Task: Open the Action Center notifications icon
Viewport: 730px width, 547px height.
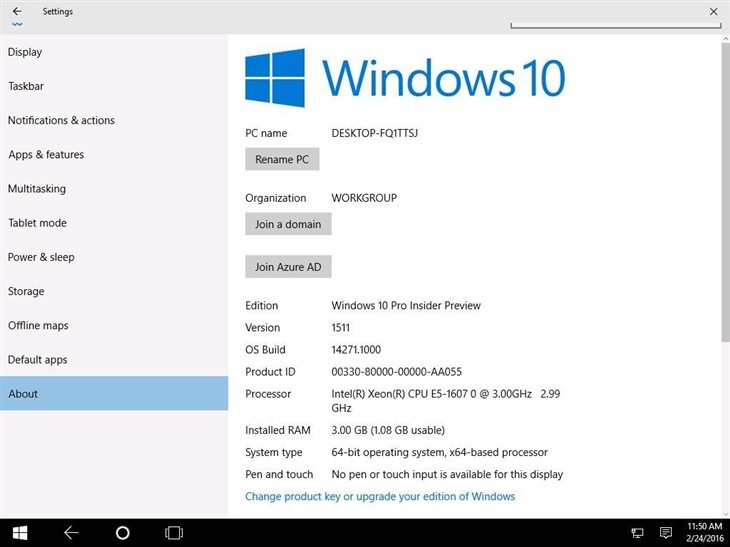Action: pos(666,532)
